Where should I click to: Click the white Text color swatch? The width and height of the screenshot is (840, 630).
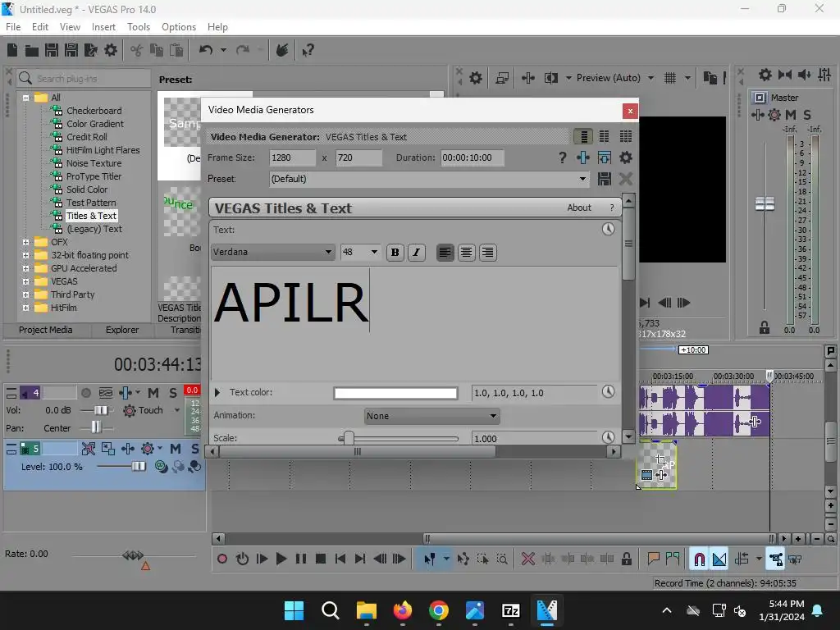point(395,393)
